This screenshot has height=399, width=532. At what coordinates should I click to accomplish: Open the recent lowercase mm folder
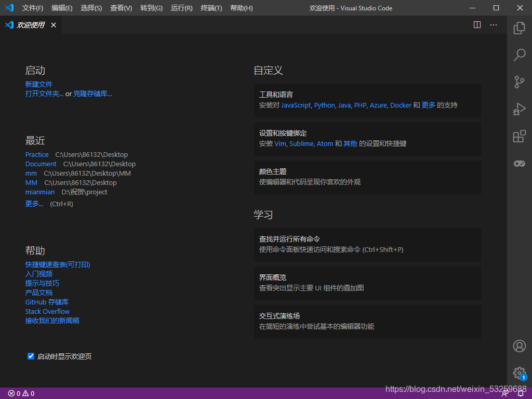point(31,174)
